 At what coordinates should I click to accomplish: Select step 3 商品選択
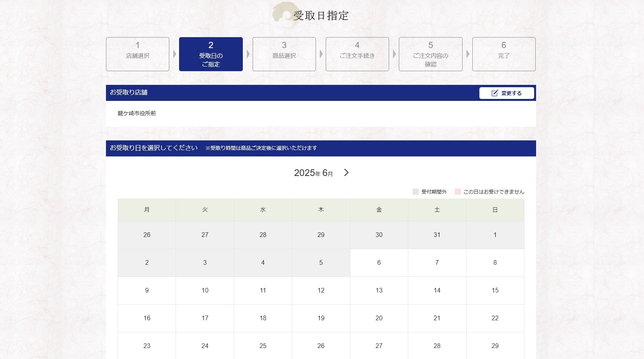coord(284,54)
